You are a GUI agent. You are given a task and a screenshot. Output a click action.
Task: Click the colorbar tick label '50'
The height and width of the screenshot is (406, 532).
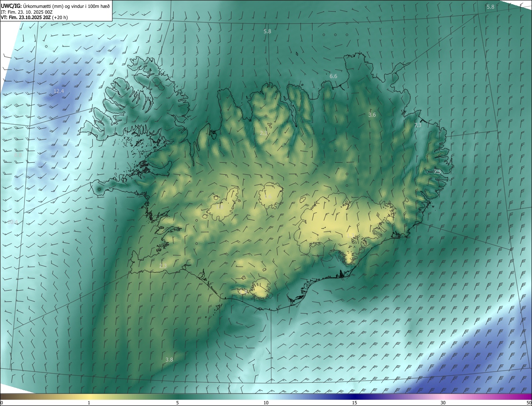coord(529,403)
